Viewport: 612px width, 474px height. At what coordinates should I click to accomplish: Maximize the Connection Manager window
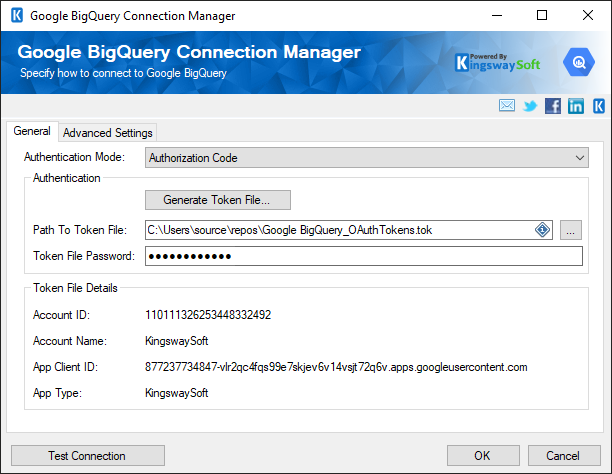[x=542, y=15]
